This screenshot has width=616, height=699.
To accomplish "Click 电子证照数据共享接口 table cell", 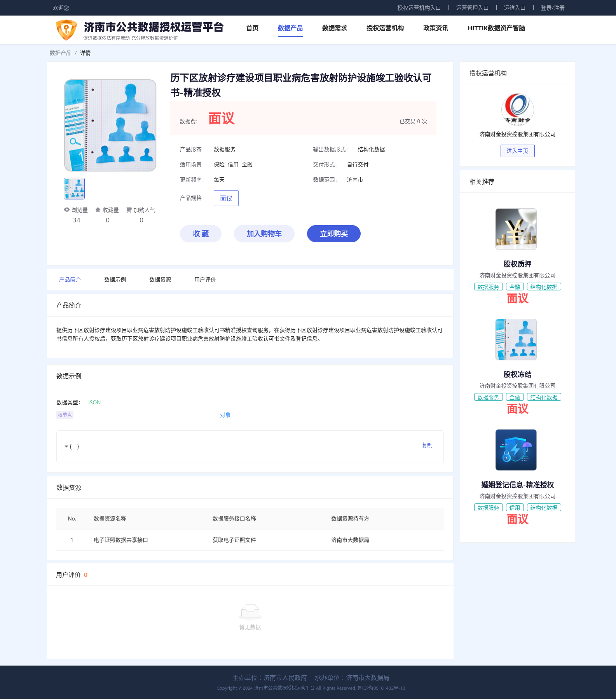I will click(121, 540).
